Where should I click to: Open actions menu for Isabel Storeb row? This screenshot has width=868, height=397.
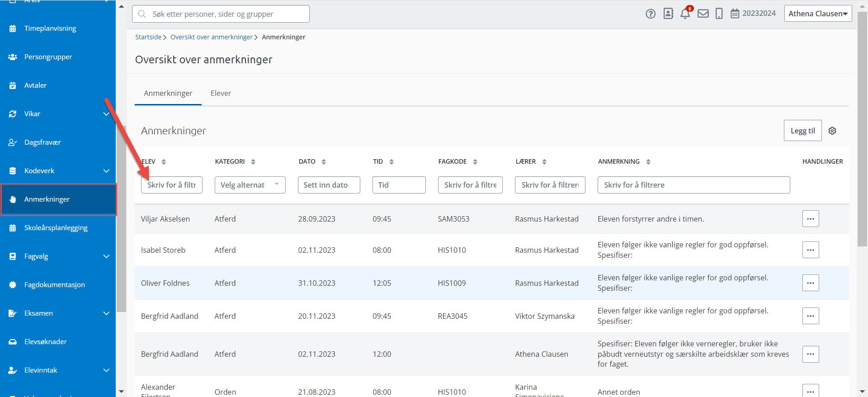tap(811, 250)
